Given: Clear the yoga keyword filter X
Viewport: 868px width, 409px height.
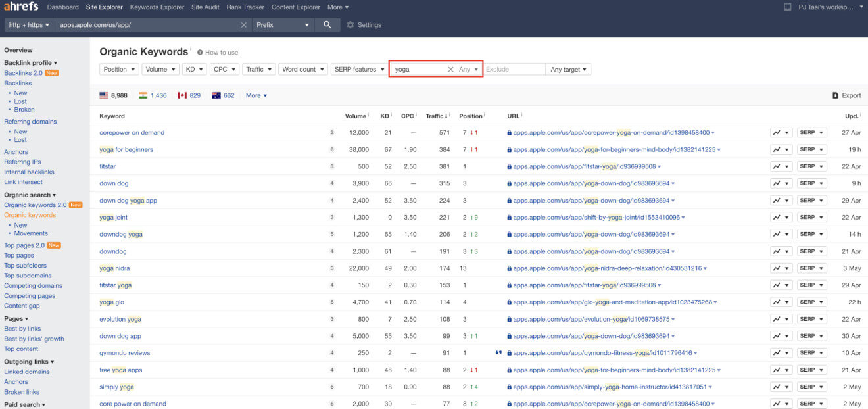Looking at the screenshot, I should pos(450,69).
